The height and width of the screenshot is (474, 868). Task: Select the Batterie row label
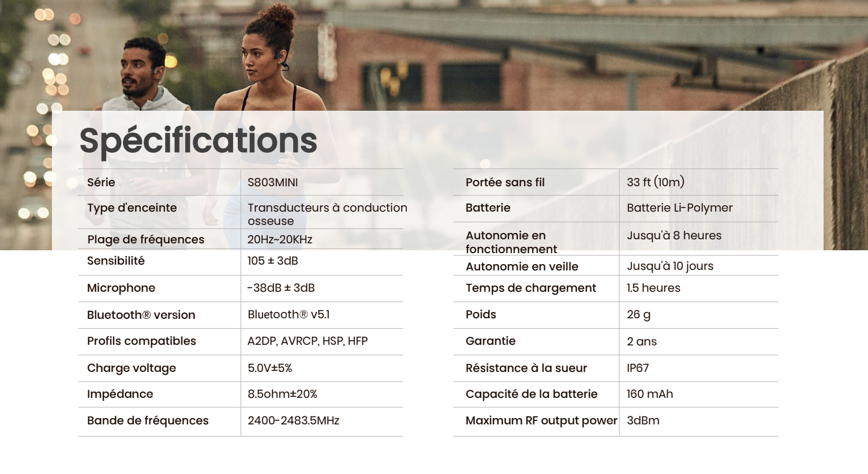tap(488, 208)
